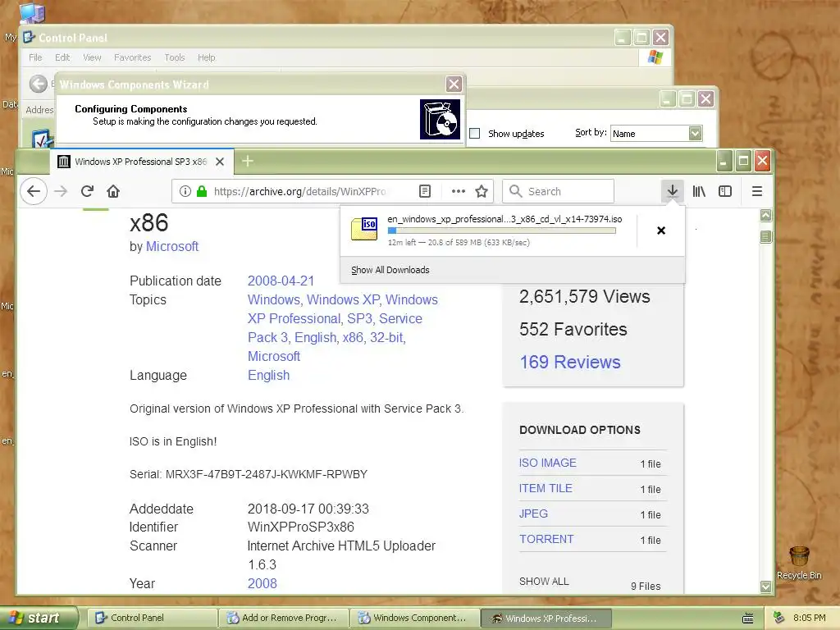Click the page scrollbar down arrow
Viewport: 840px width, 630px height.
coord(766,587)
